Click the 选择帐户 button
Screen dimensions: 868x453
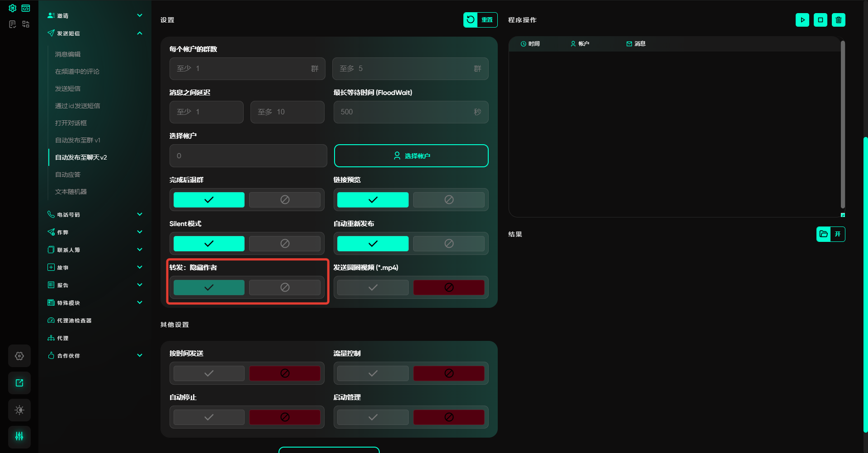(411, 156)
